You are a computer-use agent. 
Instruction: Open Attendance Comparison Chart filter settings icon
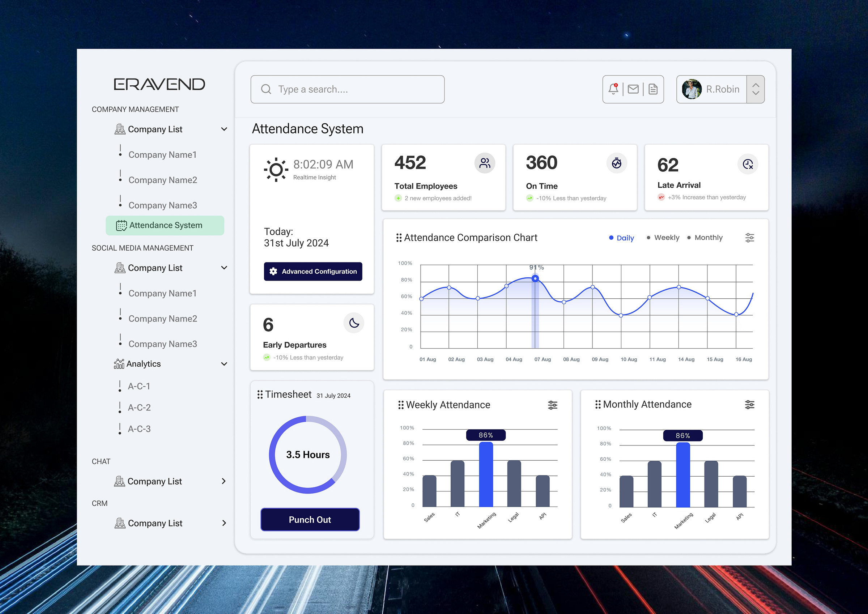[750, 238]
